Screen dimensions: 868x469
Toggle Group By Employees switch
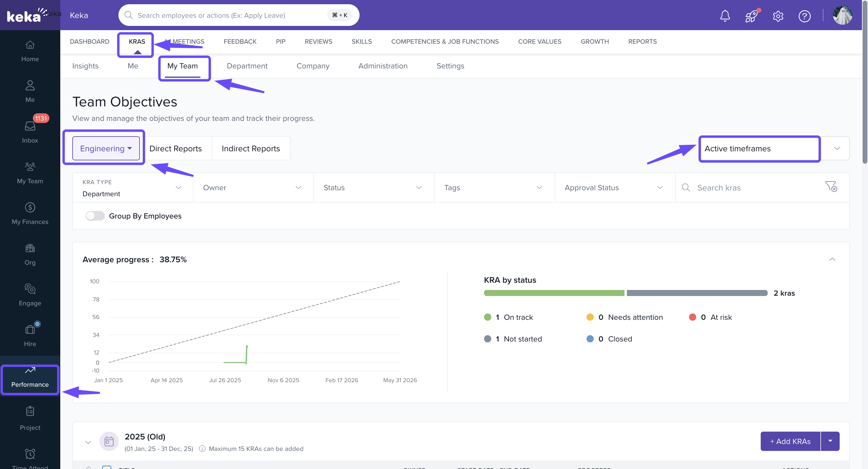(x=95, y=216)
